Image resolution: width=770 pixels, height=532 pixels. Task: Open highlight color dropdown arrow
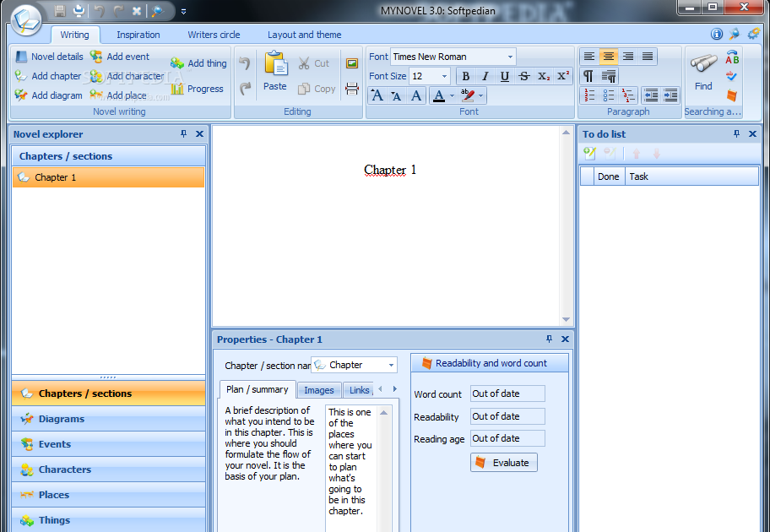tap(481, 95)
